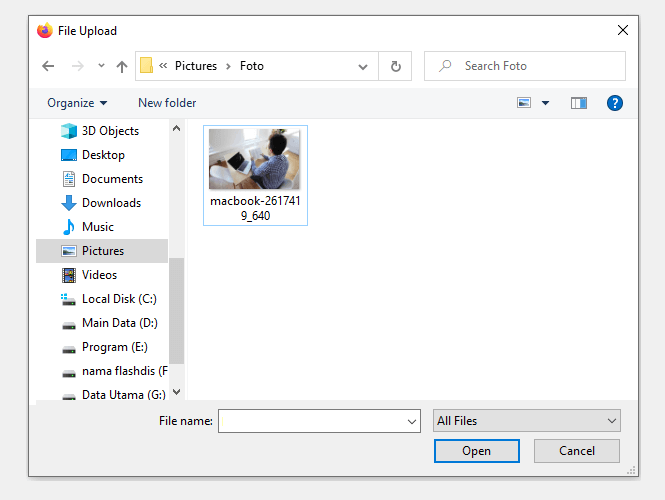665x500 pixels.
Task: Click the Videos filmstrip icon
Action: click(x=69, y=275)
